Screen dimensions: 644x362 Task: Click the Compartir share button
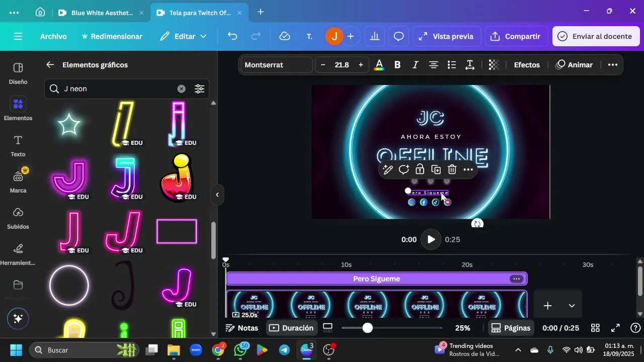(x=515, y=36)
